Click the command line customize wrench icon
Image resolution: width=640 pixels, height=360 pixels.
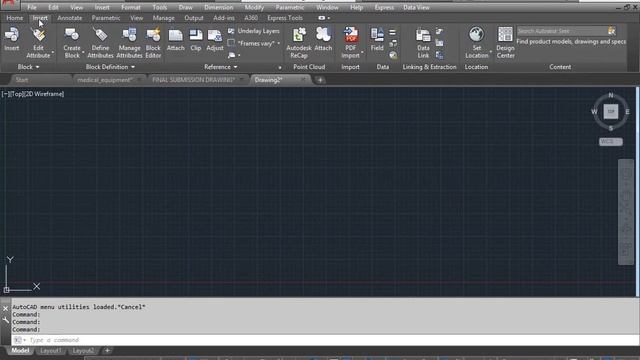(5, 321)
